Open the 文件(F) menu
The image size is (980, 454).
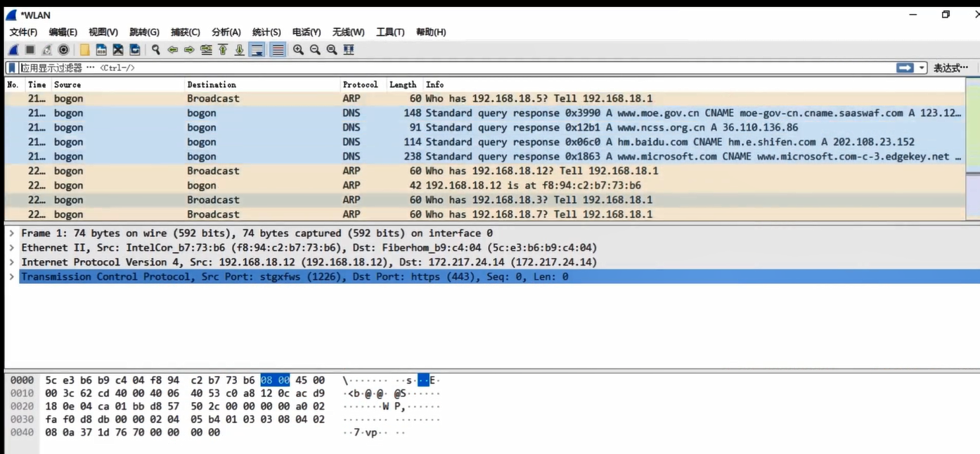tap(23, 32)
